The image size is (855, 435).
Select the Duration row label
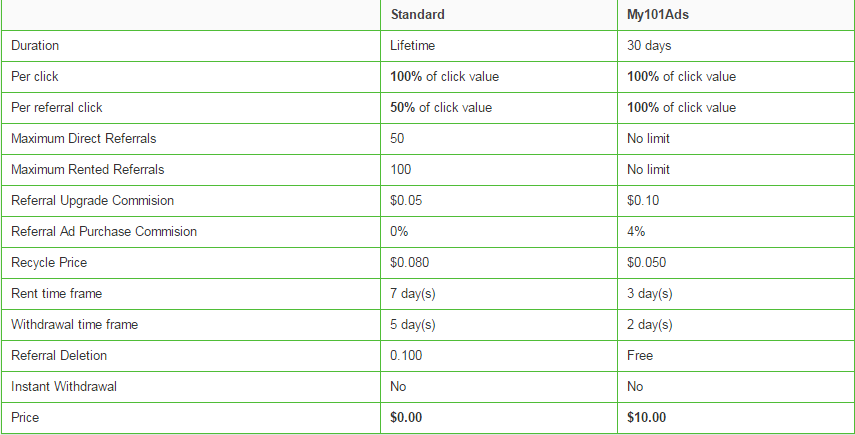35,46
